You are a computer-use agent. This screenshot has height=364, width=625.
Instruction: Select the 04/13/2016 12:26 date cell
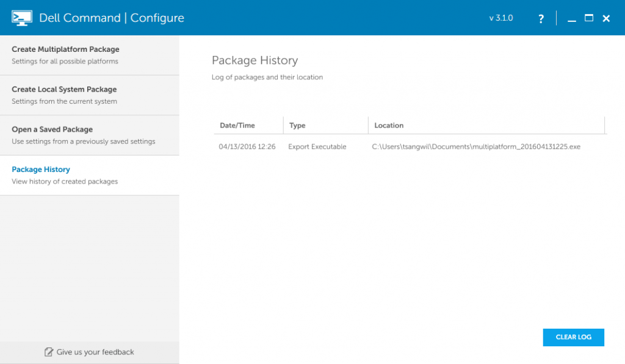[247, 147]
